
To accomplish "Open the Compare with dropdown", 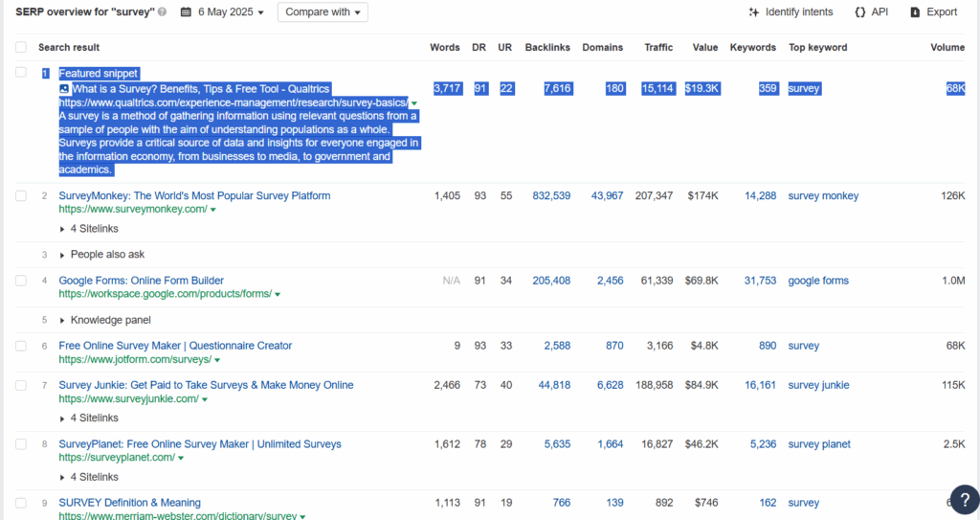I will pyautogui.click(x=323, y=11).
